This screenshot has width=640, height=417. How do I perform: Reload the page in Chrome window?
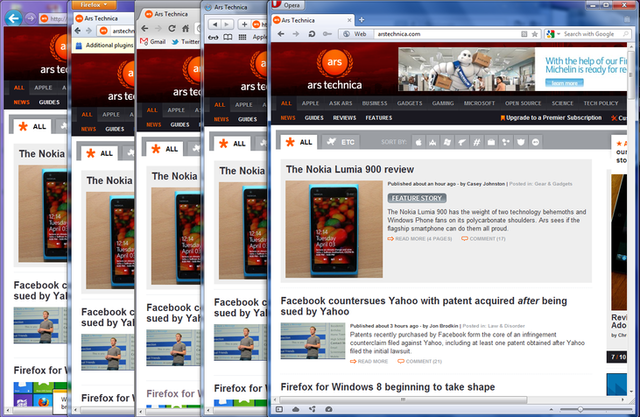point(171,29)
